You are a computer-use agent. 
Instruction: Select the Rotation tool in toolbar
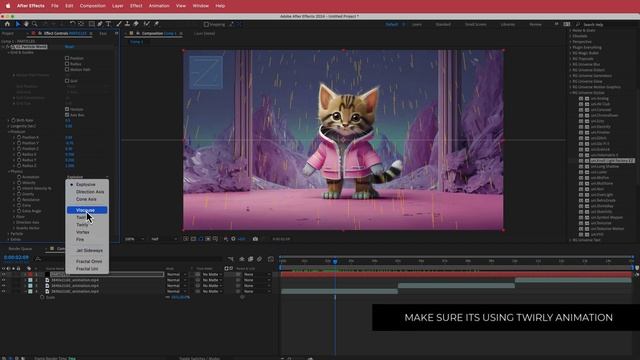(72, 24)
